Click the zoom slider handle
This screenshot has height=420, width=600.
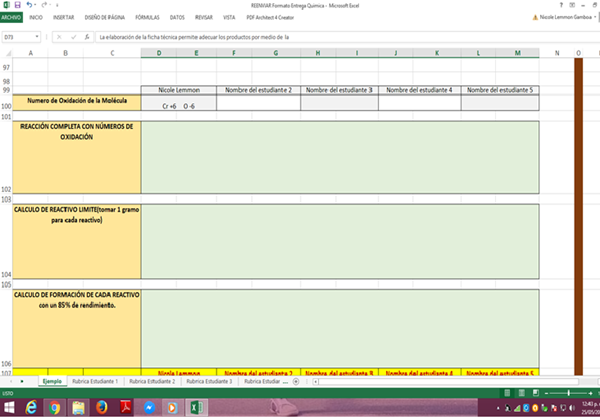[x=569, y=393]
